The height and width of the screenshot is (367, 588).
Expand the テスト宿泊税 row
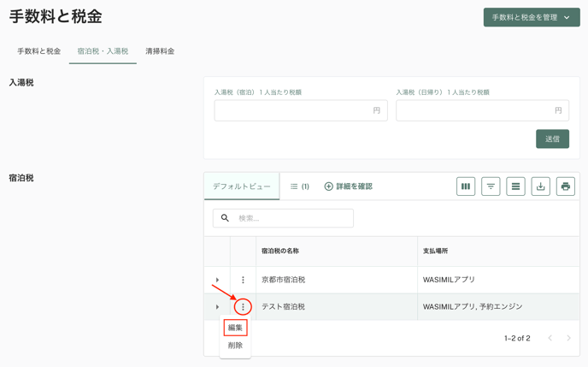coord(217,307)
